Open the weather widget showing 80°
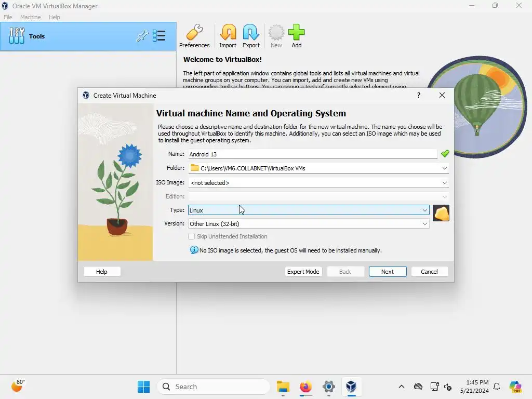 click(x=18, y=386)
